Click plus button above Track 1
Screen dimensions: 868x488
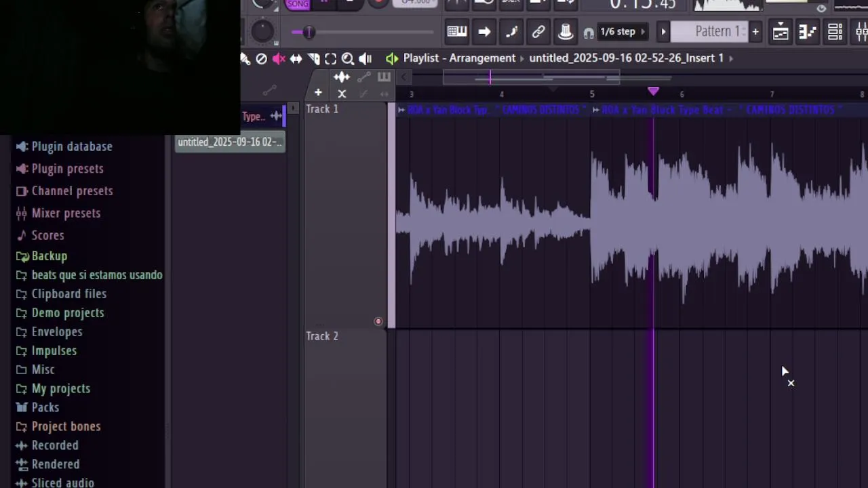(x=318, y=93)
